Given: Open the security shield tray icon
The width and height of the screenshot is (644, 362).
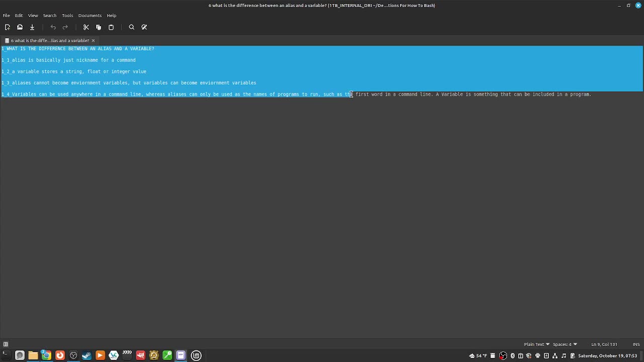Looking at the screenshot, I should (529, 355).
